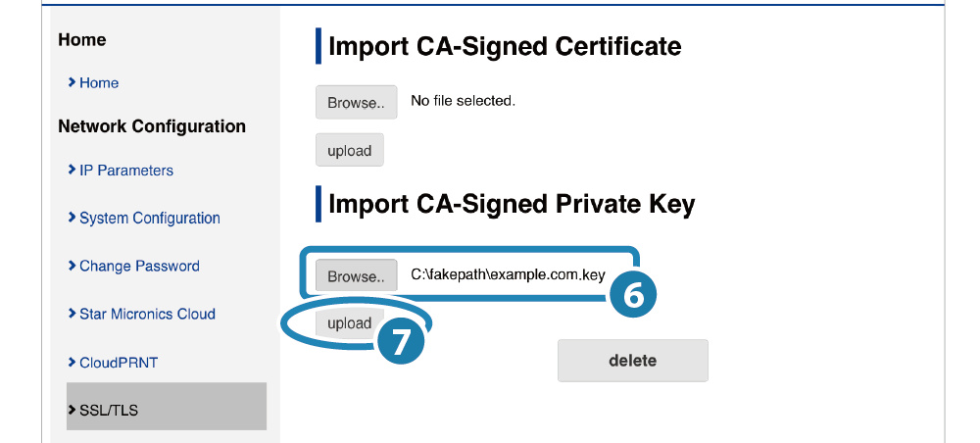Click the example.com.key file path text

(508, 274)
